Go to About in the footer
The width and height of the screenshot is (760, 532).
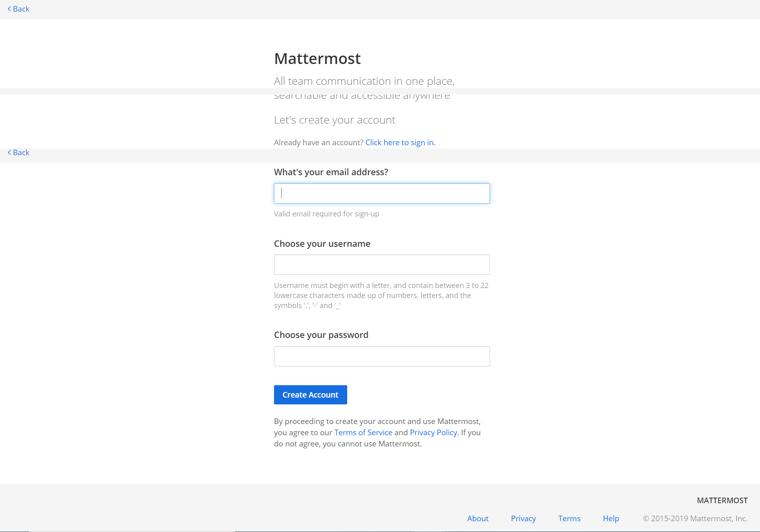tap(478, 518)
